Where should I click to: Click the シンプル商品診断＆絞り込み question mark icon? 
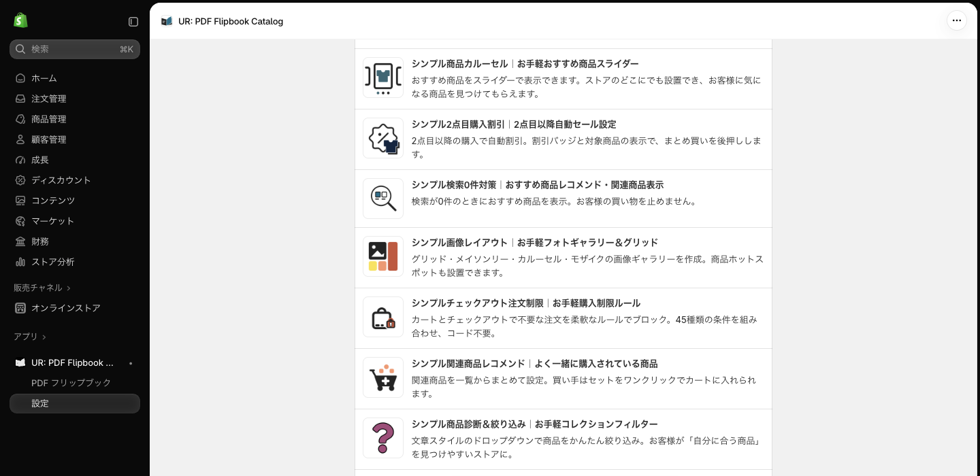coord(383,438)
